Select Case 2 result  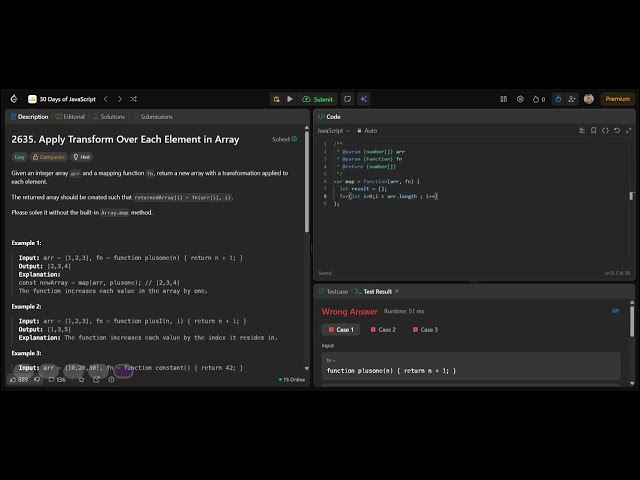pos(383,330)
